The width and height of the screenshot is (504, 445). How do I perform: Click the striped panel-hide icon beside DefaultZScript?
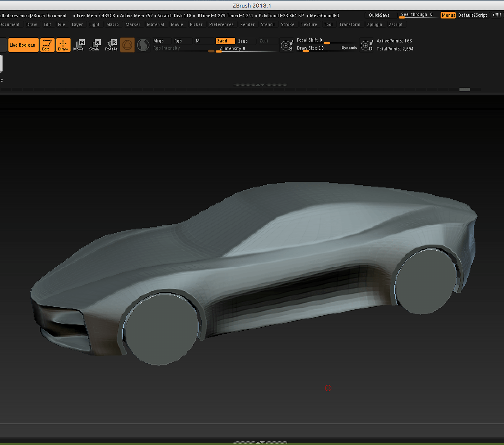tap(496, 15)
